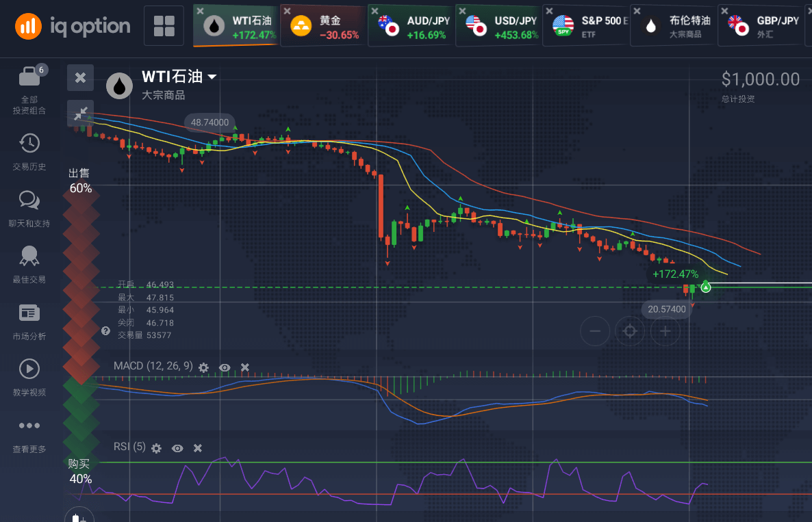Open tutorial videos play icon
Screen dimensions: 812x522
pyautogui.click(x=29, y=369)
